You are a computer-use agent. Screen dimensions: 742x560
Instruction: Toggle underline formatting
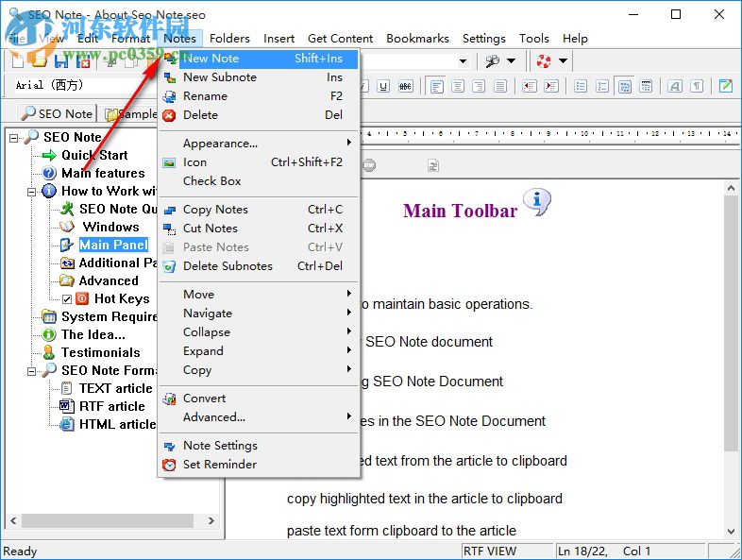pyautogui.click(x=384, y=86)
